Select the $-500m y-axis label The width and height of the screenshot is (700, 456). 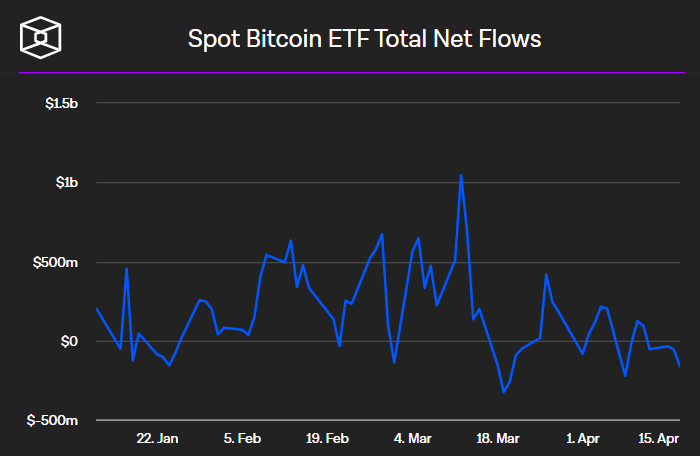(53, 420)
